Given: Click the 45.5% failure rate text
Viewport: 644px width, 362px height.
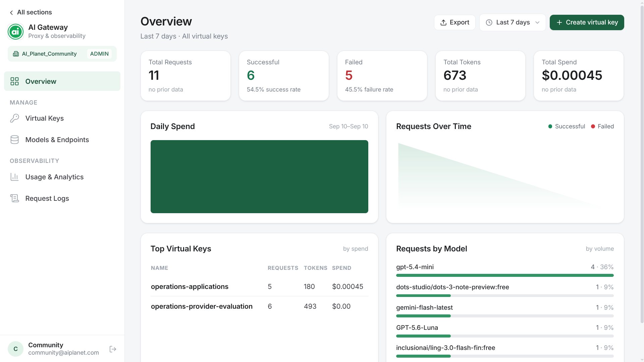Looking at the screenshot, I should pos(369,89).
